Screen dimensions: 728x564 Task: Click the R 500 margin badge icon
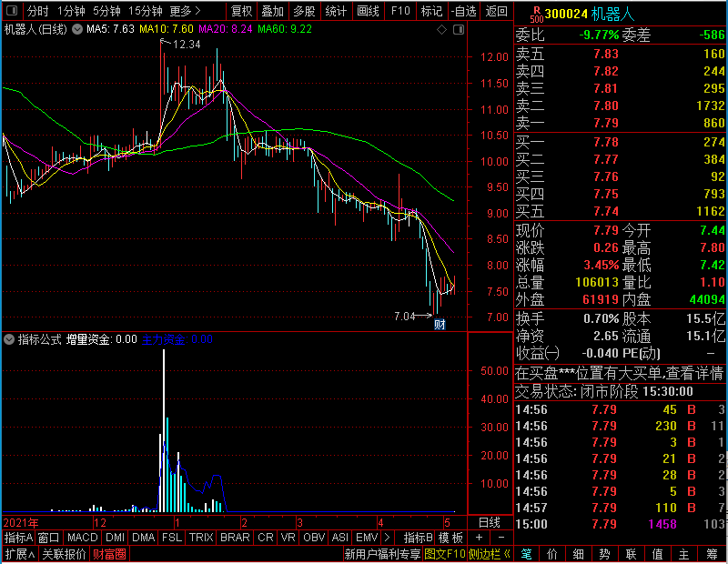(536, 15)
